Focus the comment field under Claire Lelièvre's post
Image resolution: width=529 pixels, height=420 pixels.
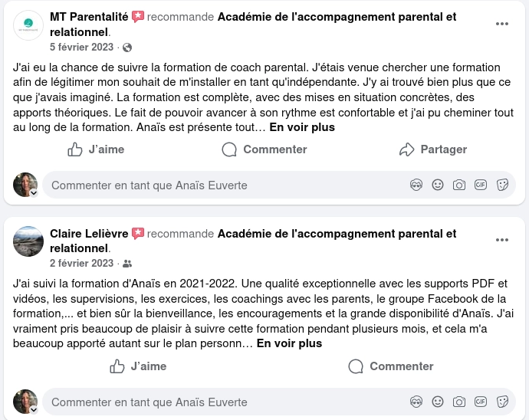coord(222,402)
